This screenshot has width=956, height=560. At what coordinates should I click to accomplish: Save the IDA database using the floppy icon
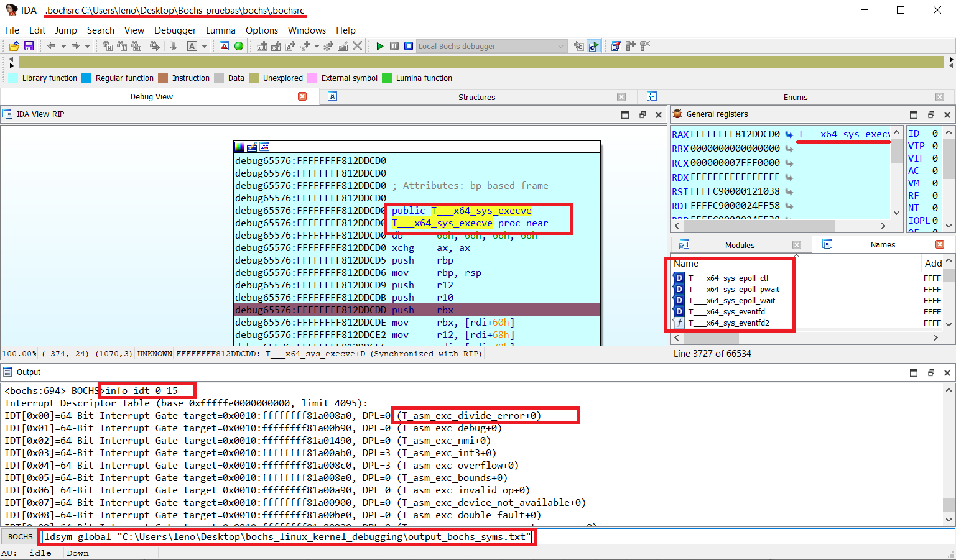[29, 46]
